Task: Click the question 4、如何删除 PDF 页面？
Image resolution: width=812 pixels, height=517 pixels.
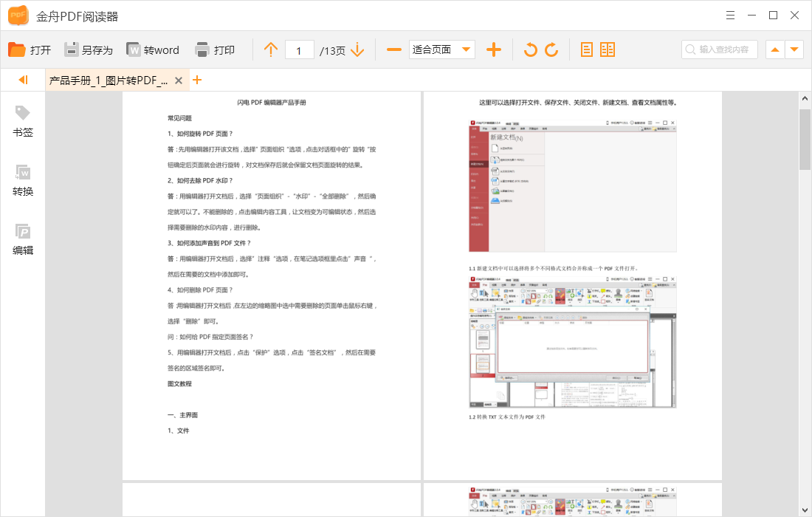Action: click(x=200, y=290)
